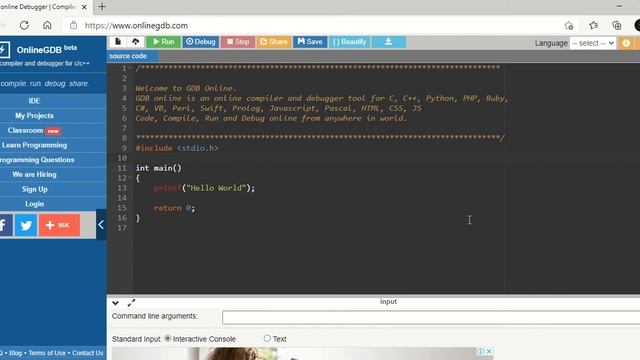Open Programming Questions page
This screenshot has width=640, height=360.
[37, 160]
